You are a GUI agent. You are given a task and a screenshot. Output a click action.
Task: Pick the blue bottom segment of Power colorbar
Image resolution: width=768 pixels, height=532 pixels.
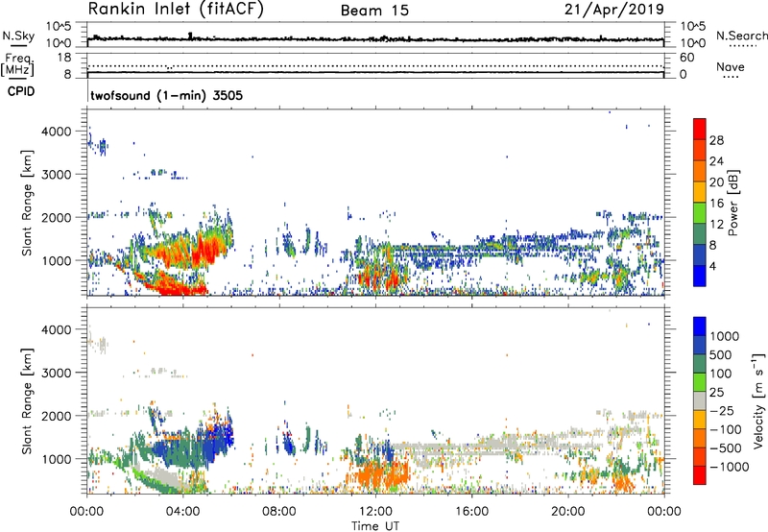pyautogui.click(x=700, y=276)
